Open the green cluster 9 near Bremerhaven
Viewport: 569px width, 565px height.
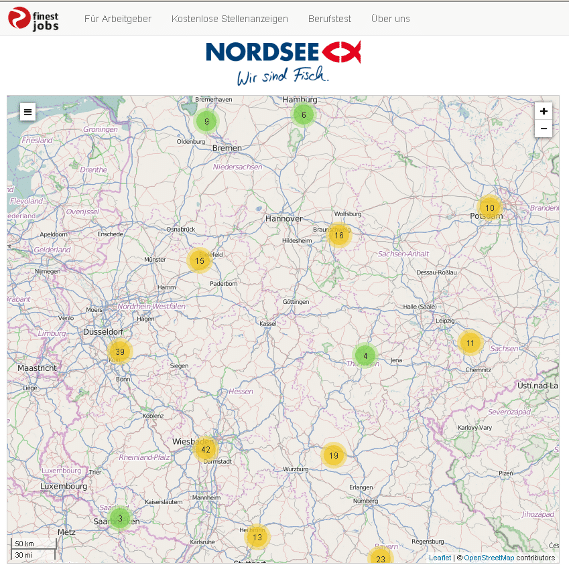(206, 121)
